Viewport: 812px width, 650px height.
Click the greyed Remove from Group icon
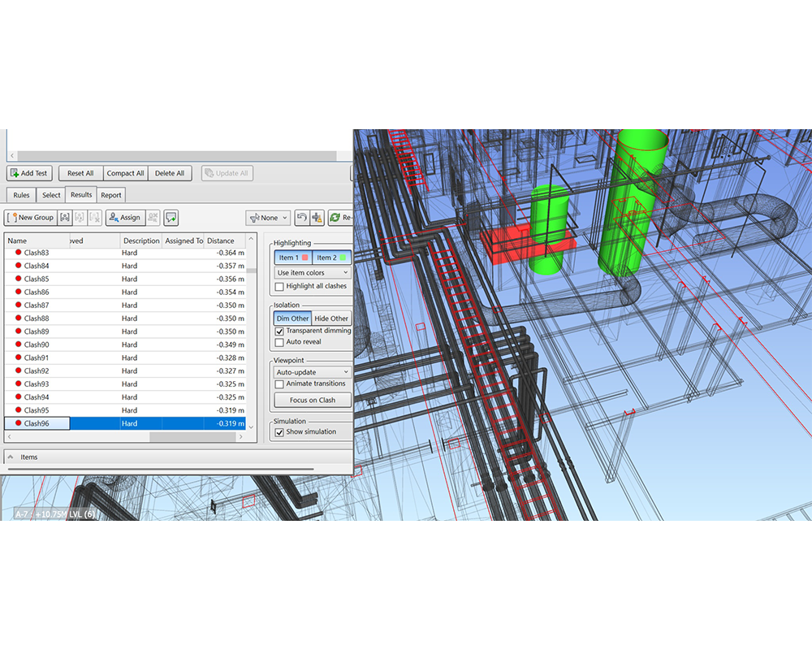coord(80,218)
